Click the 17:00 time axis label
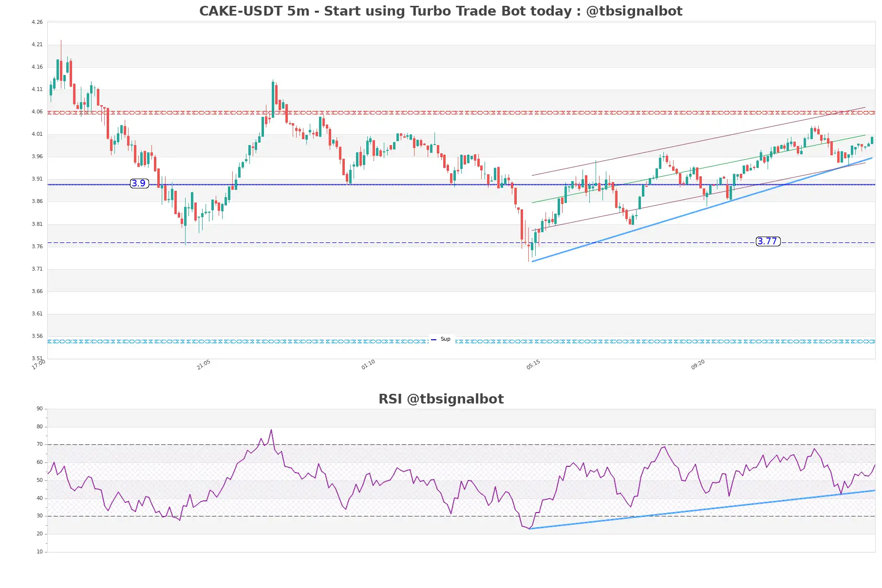Screen dimensions: 882x588 [38, 365]
